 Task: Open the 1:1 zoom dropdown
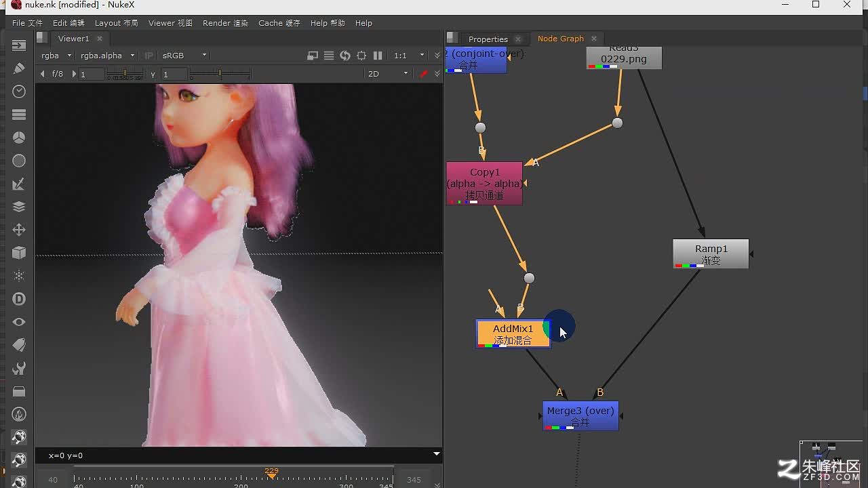(409, 56)
